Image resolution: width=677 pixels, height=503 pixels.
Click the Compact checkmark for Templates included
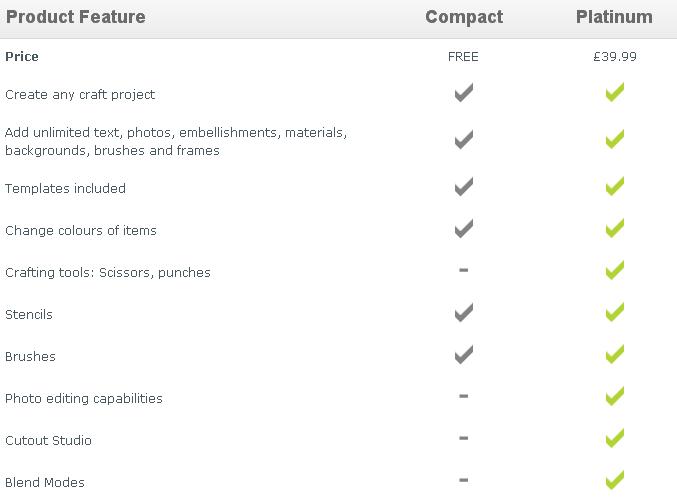pyautogui.click(x=463, y=187)
